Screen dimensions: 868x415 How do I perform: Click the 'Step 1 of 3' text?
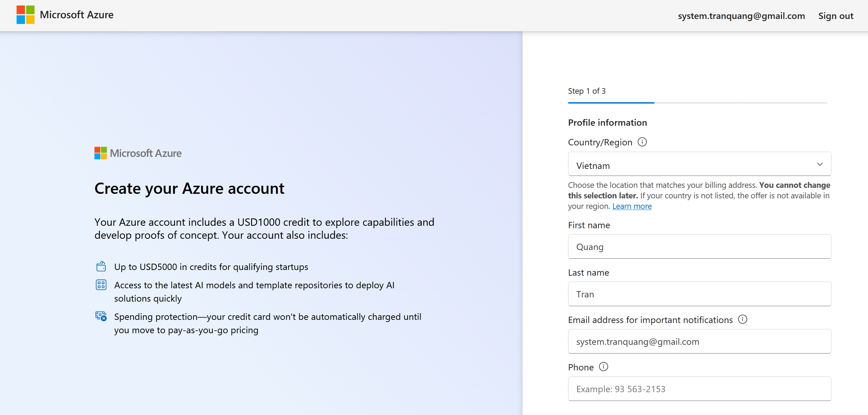click(587, 91)
